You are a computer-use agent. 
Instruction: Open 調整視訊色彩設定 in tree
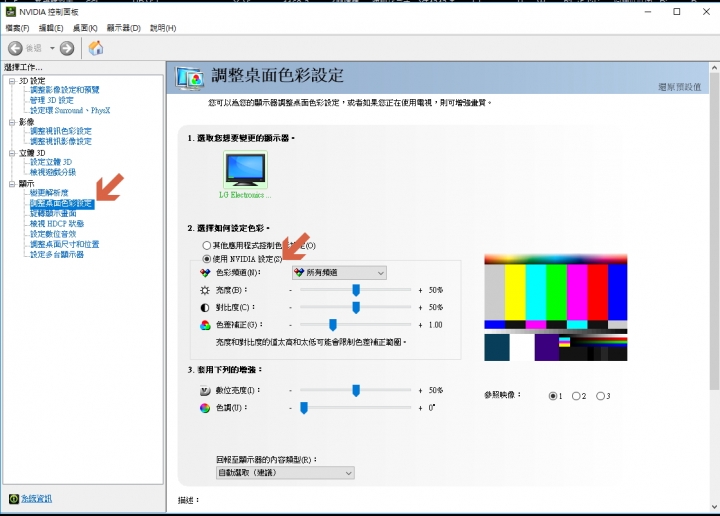[61, 131]
